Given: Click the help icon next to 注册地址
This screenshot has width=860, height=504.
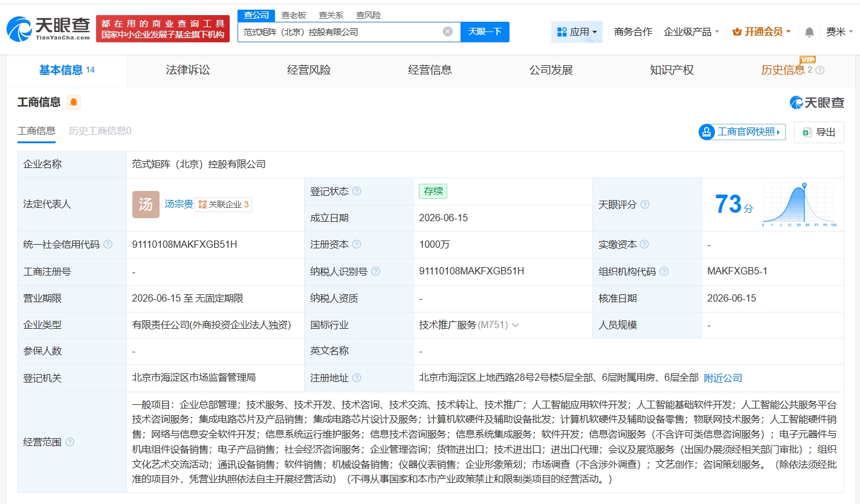Looking at the screenshot, I should coord(357,378).
